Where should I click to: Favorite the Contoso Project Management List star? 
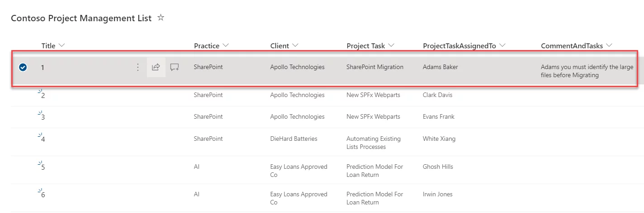click(161, 18)
